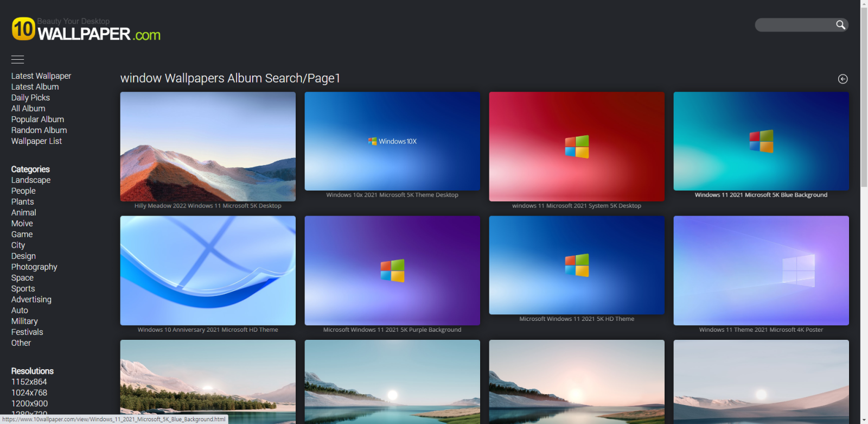Select the Festivals category
868x424 pixels.
coord(27,332)
